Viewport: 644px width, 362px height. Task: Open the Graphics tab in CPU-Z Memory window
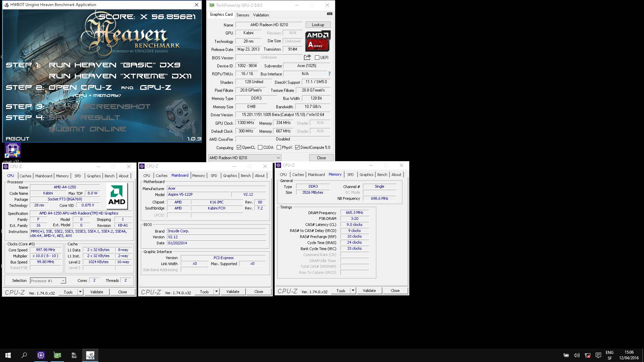pos(366,175)
